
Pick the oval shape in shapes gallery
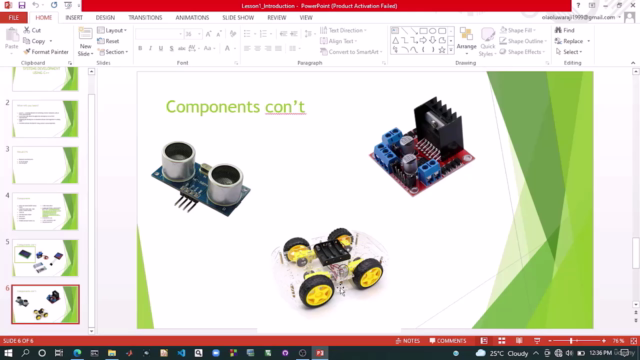(x=433, y=31)
